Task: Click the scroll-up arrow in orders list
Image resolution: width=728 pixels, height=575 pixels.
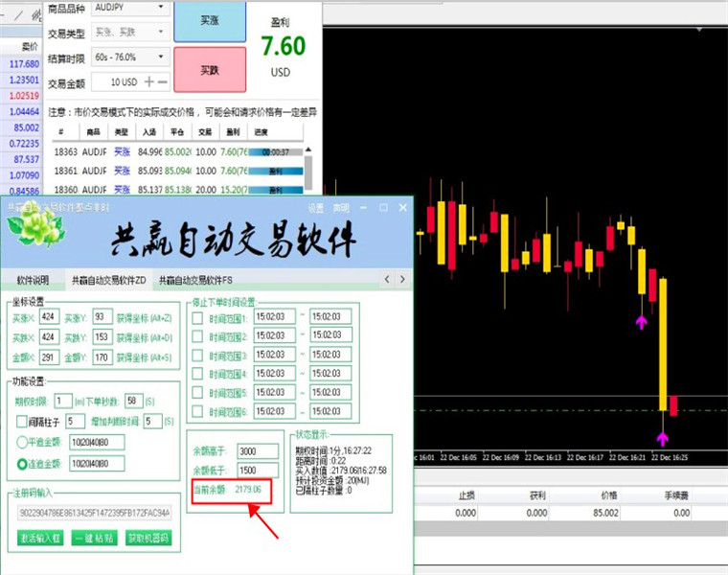Action: (x=307, y=149)
